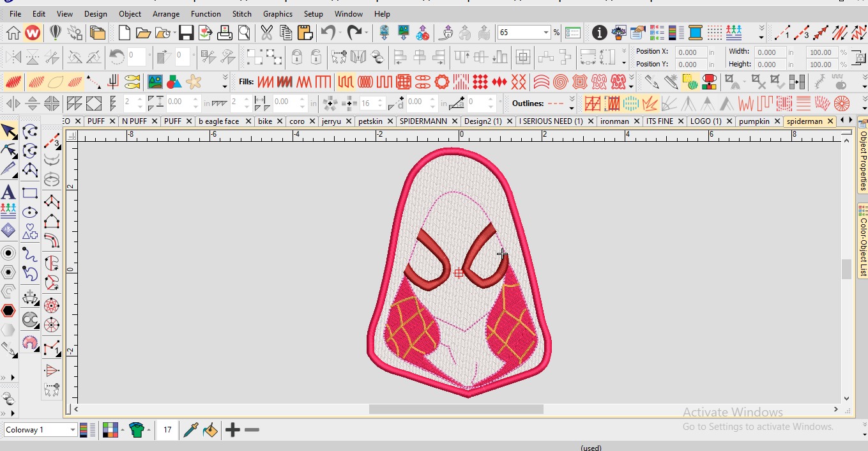
Task: Pick the Ellipse shape tool
Action: click(29, 212)
